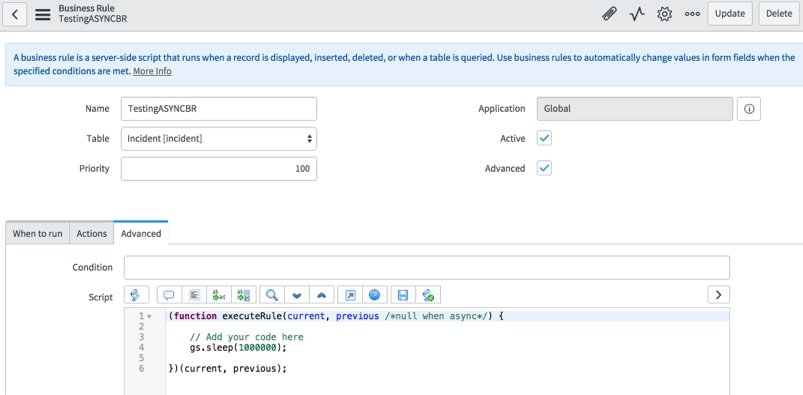Viewport: 803px width, 395px height.
Task: Open script editor help icon
Action: tap(375, 295)
